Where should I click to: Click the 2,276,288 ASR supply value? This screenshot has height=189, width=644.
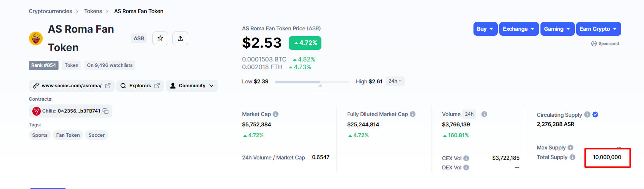(x=555, y=124)
